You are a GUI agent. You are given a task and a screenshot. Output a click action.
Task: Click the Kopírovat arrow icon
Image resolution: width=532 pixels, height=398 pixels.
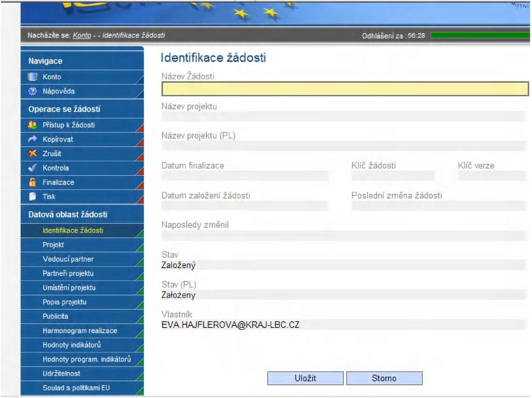click(33, 139)
